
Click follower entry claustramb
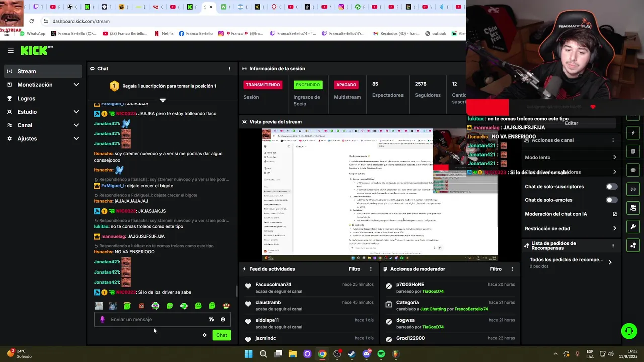pos(268,303)
